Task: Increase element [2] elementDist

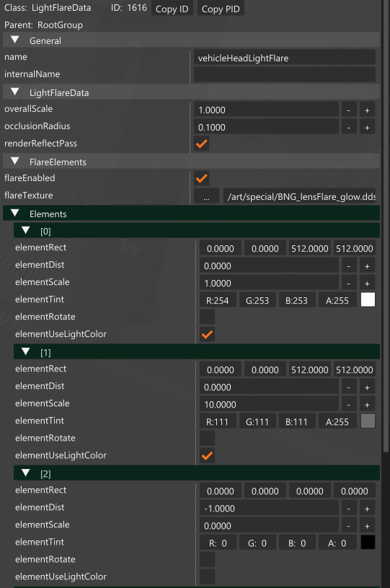Action: pyautogui.click(x=367, y=508)
